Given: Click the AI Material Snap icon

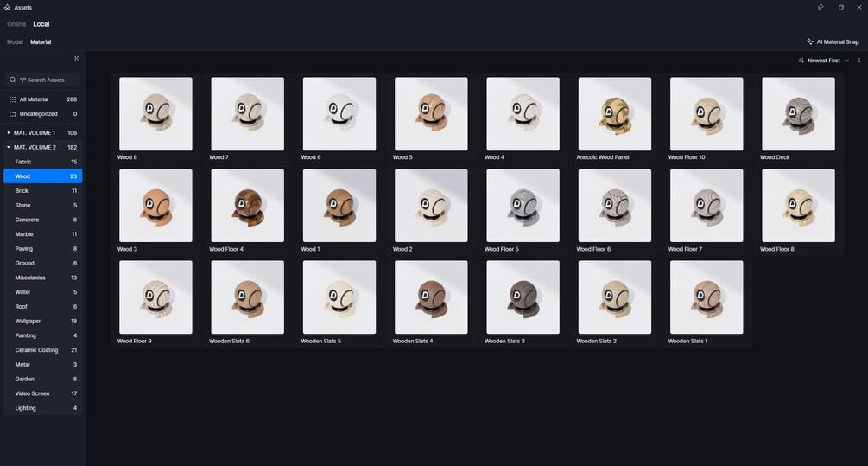Looking at the screenshot, I should click(x=810, y=42).
